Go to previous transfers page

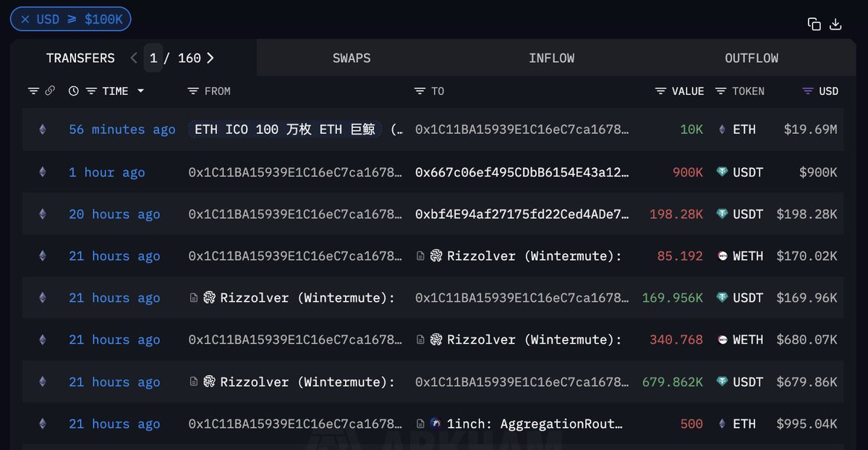pos(134,58)
